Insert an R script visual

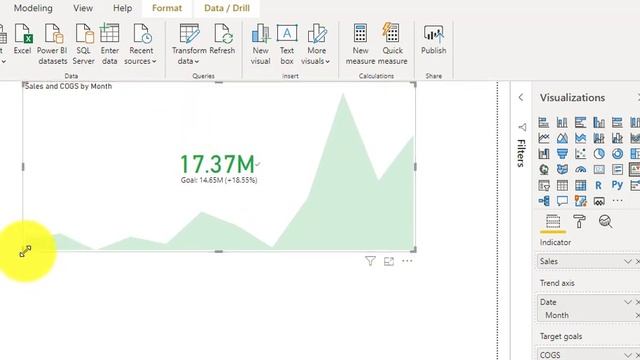click(x=599, y=185)
